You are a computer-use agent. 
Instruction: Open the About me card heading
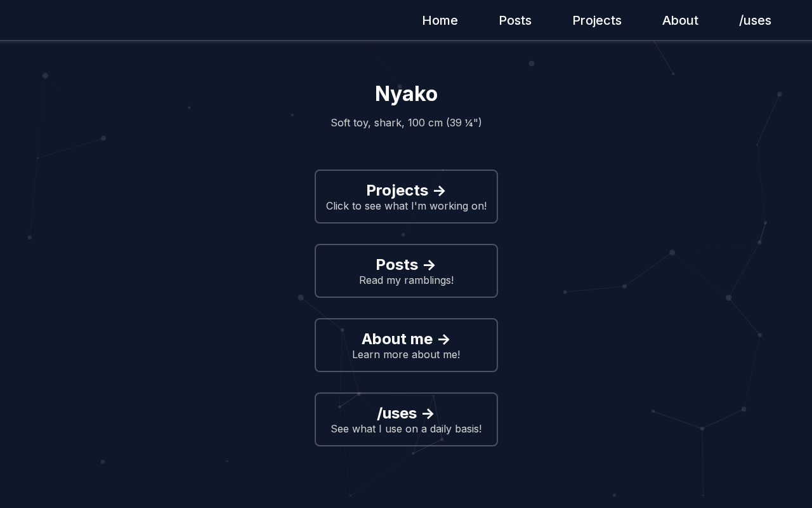click(396, 339)
